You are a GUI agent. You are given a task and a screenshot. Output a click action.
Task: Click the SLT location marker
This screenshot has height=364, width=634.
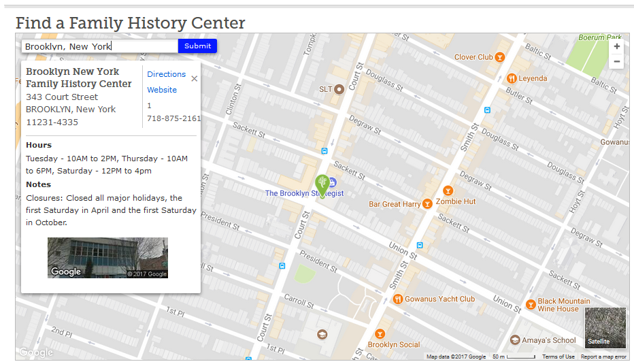[x=339, y=89]
